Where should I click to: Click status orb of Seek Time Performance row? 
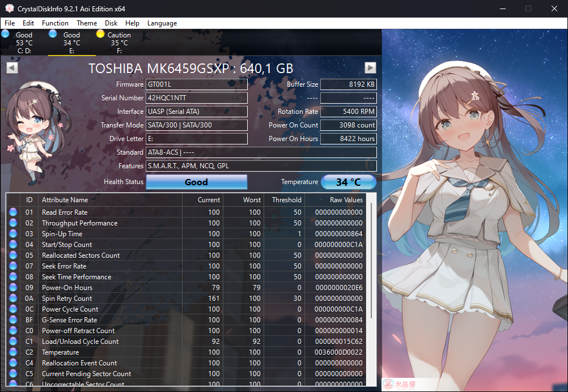coord(13,276)
